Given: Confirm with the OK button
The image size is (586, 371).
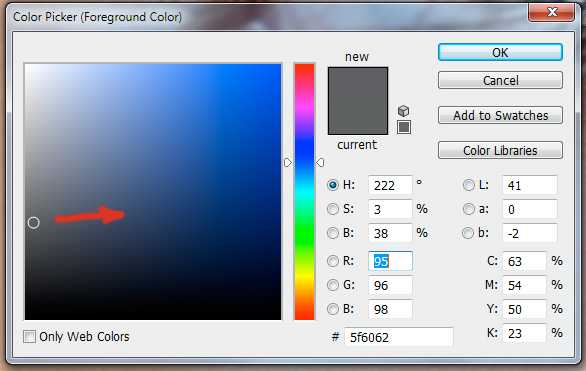Looking at the screenshot, I should click(x=500, y=52).
